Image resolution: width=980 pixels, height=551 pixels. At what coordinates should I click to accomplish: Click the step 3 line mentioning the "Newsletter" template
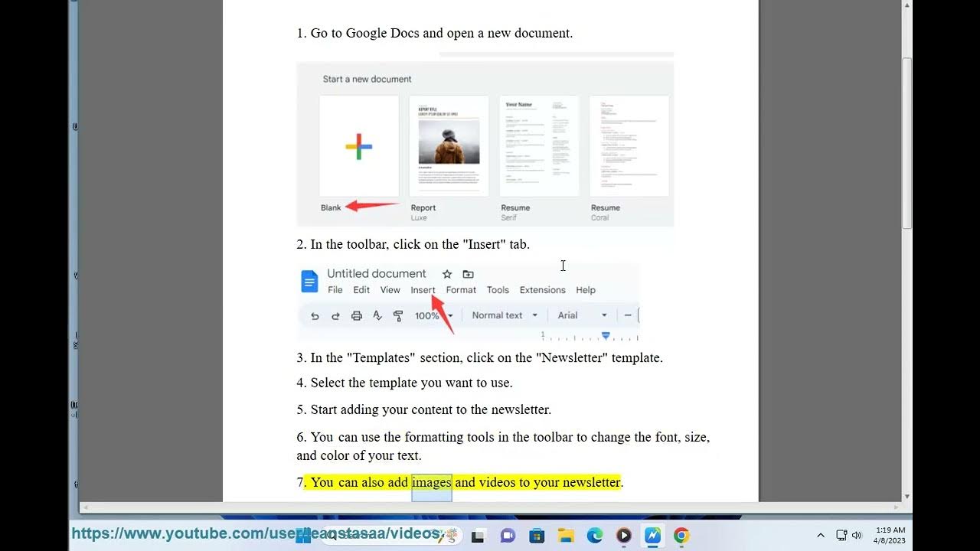480,357
